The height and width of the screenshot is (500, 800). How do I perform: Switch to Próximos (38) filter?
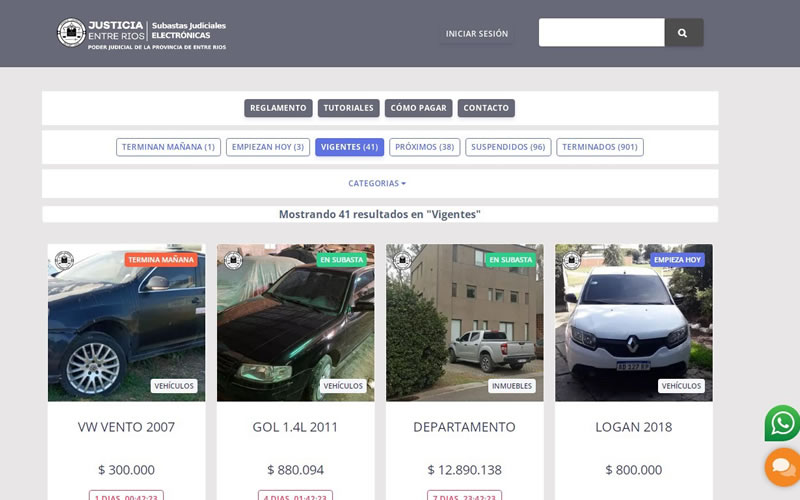click(x=424, y=147)
